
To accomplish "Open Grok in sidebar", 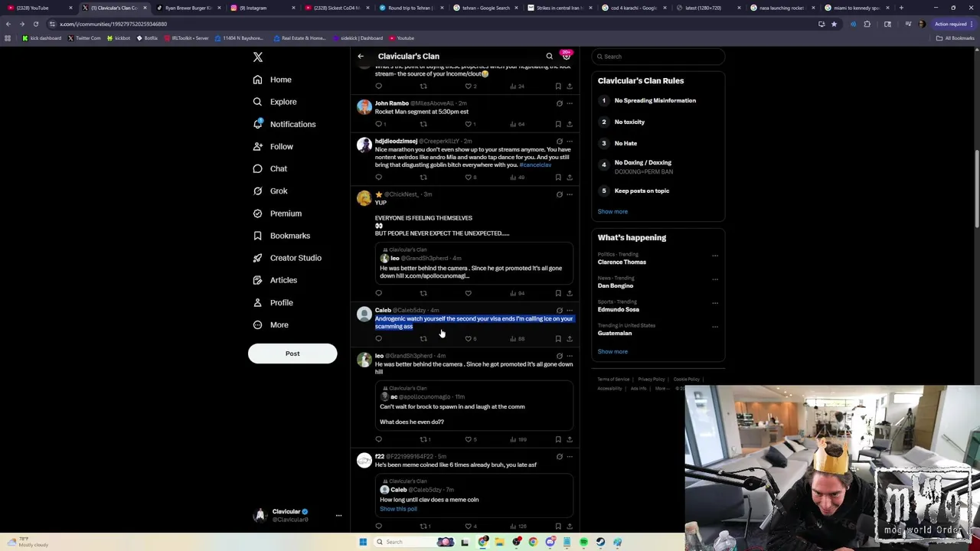I will [269, 191].
